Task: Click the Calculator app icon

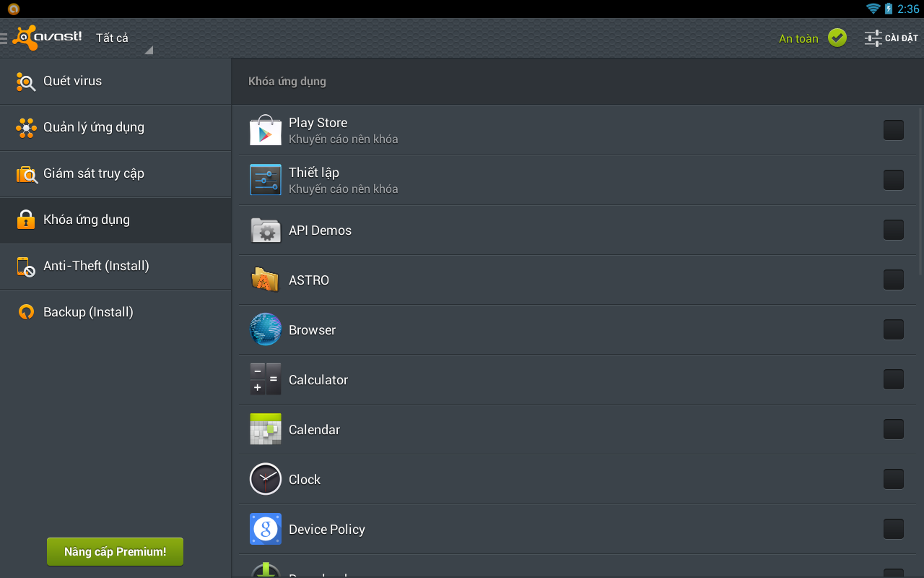Action: coord(266,379)
